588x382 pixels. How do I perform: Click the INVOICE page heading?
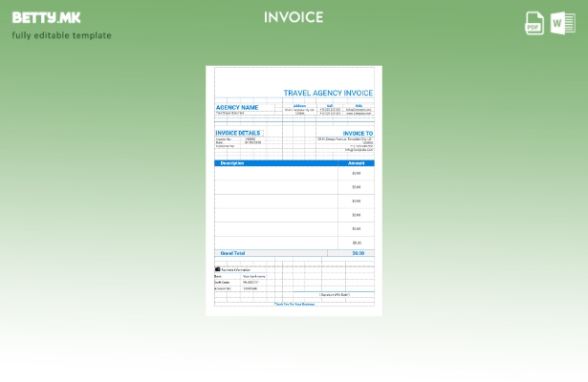[294, 17]
